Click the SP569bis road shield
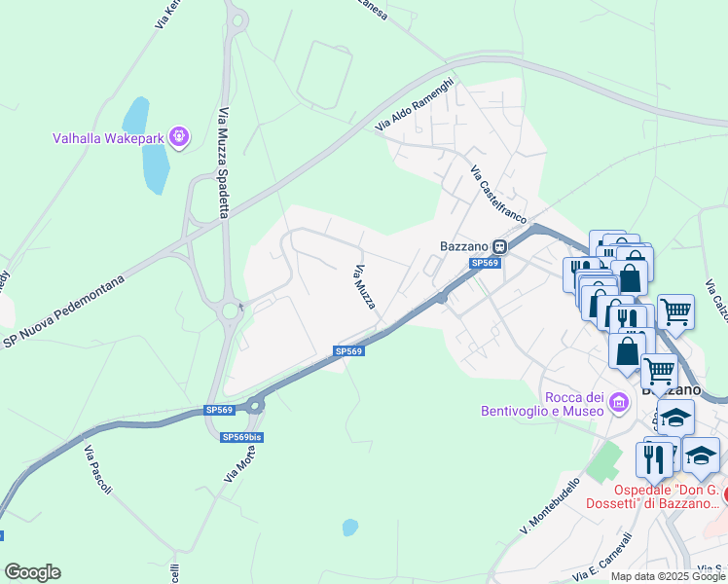This screenshot has width=728, height=584. pos(242,437)
